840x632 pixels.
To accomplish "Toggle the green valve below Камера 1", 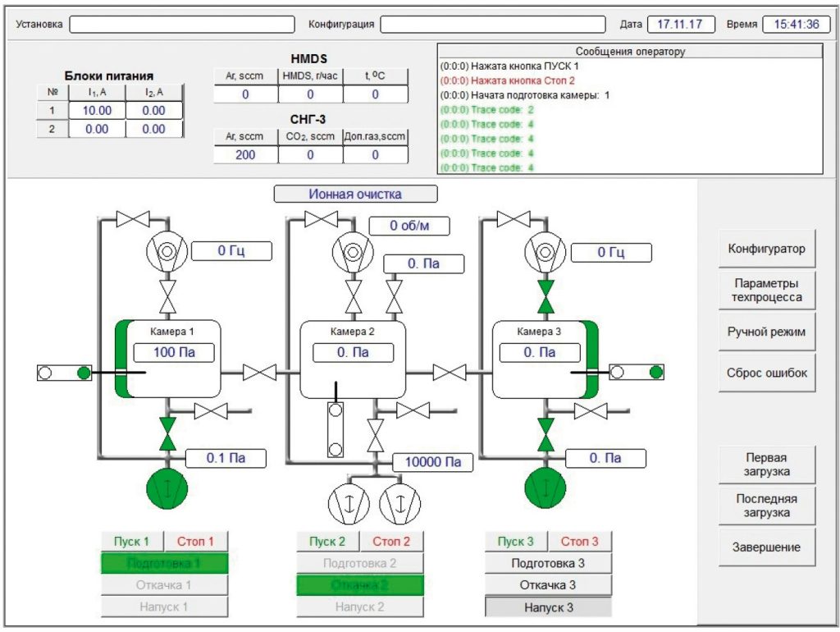I will [x=167, y=433].
